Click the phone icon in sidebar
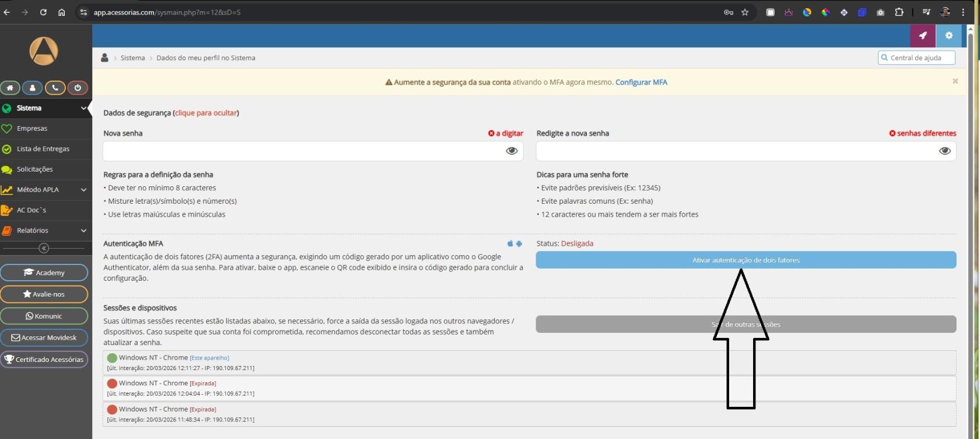The image size is (980, 439). point(55,88)
